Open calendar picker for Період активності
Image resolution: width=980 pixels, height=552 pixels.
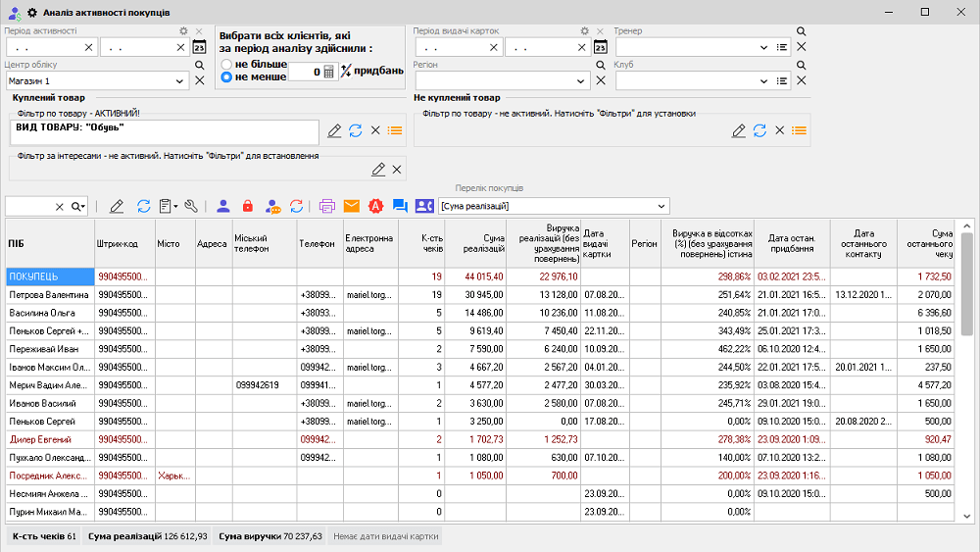[x=200, y=47]
